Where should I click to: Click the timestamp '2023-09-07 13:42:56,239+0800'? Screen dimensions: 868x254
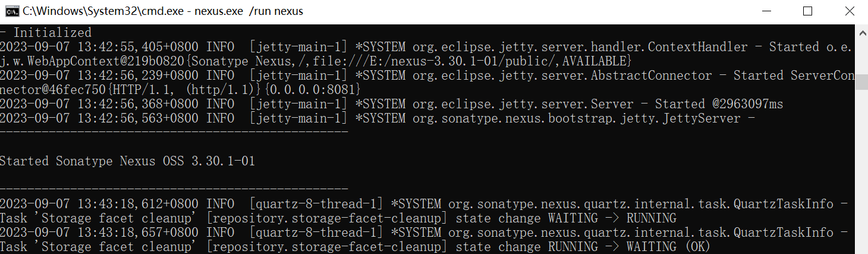[99, 76]
